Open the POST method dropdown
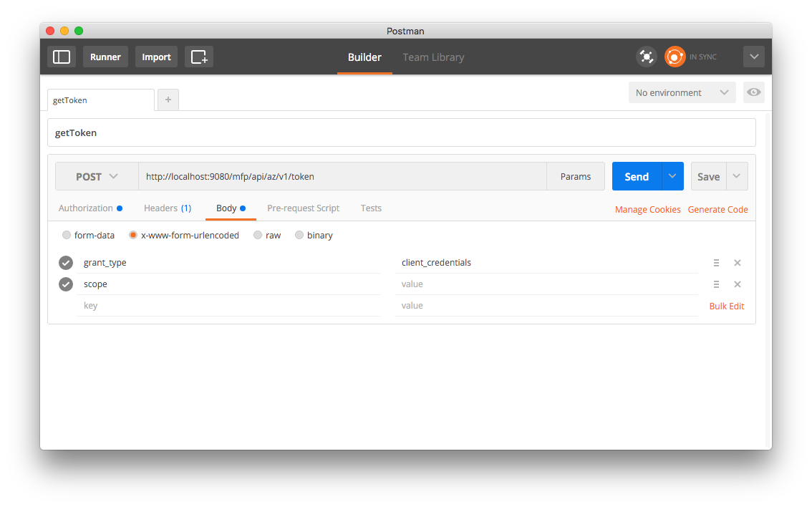The width and height of the screenshot is (812, 507). pyautogui.click(x=97, y=177)
